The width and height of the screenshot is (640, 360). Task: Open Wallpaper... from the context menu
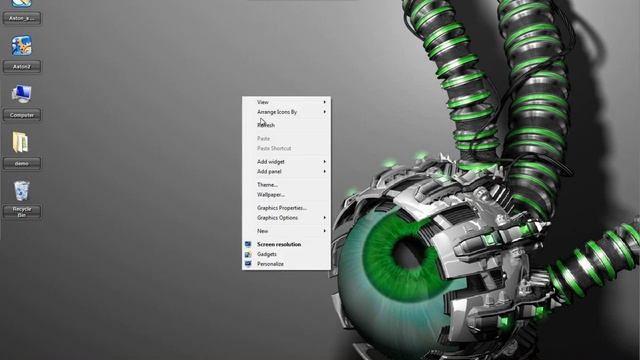[286, 195]
